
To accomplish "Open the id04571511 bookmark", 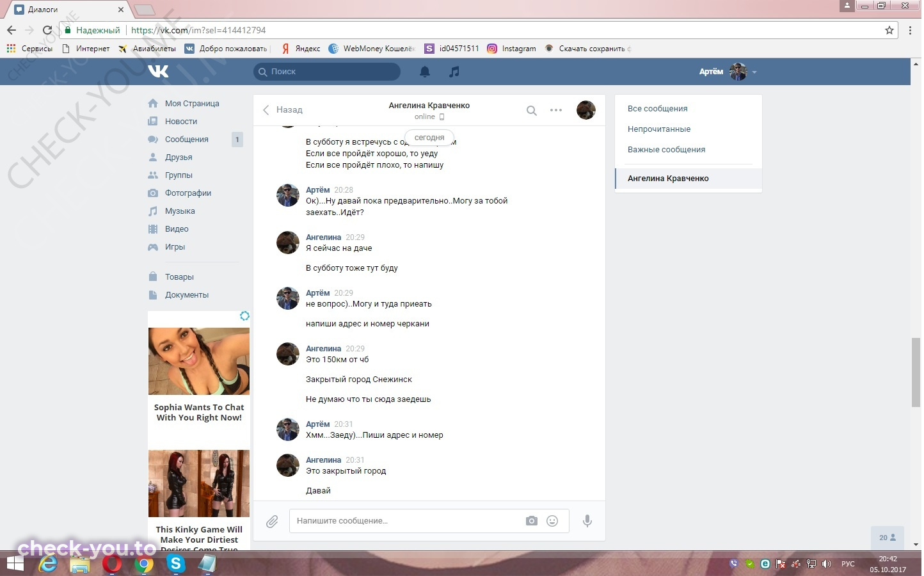I will (452, 49).
